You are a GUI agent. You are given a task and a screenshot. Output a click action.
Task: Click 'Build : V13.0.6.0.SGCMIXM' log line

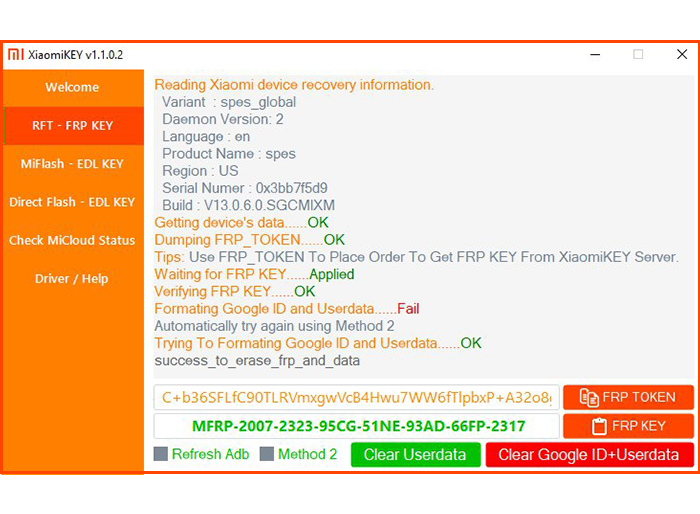(248, 205)
